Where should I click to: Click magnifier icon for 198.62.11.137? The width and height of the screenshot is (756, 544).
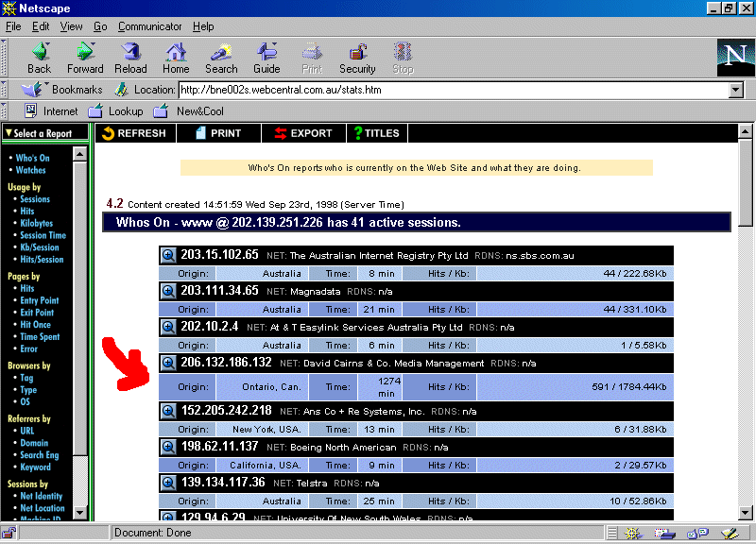pos(168,447)
